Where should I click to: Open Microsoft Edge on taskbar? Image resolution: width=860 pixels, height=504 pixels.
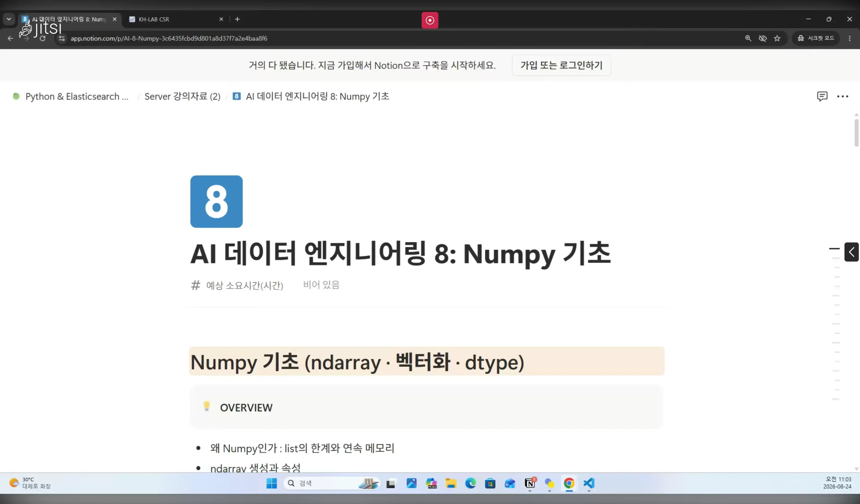click(471, 483)
